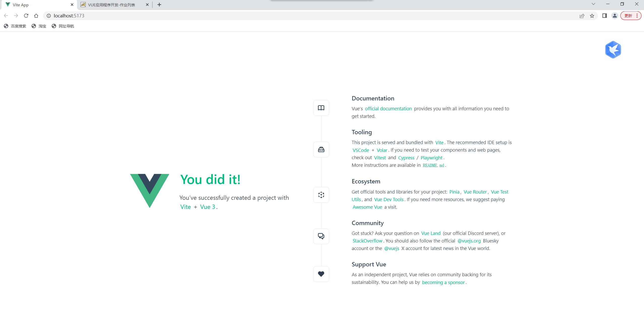The height and width of the screenshot is (331, 644).
Task: Click the You did it! heading
Action: 210,180
